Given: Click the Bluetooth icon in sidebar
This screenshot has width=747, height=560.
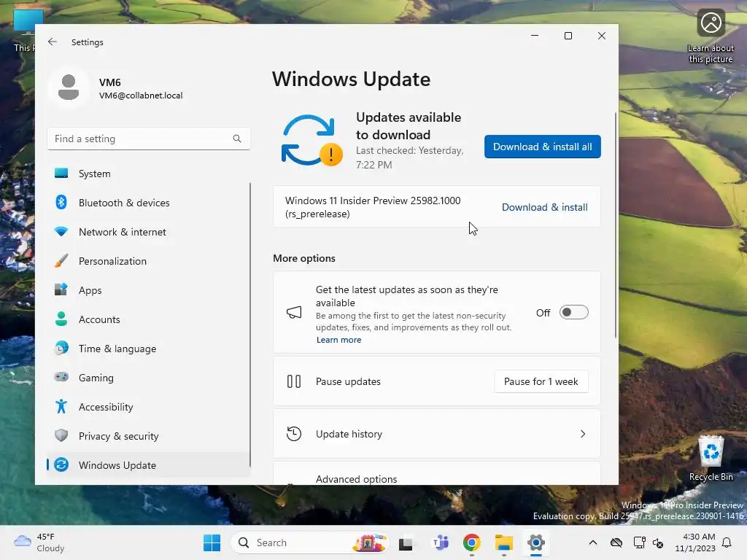Looking at the screenshot, I should (x=61, y=203).
